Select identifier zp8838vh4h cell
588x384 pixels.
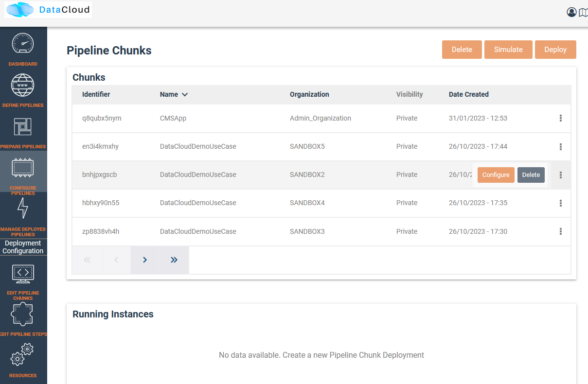[101, 231]
